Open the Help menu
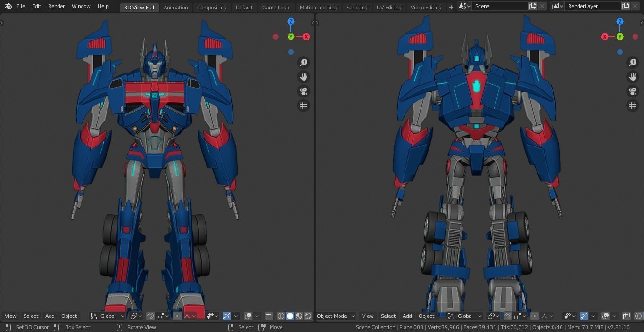Screen dimensions: 644x332 click(103, 6)
